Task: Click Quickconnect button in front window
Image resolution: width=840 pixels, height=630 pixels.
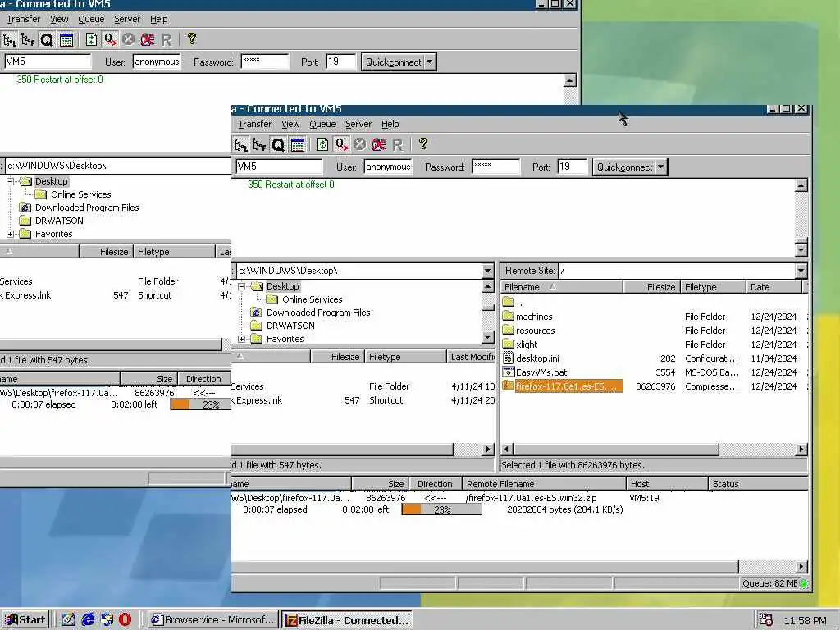Action: point(624,167)
